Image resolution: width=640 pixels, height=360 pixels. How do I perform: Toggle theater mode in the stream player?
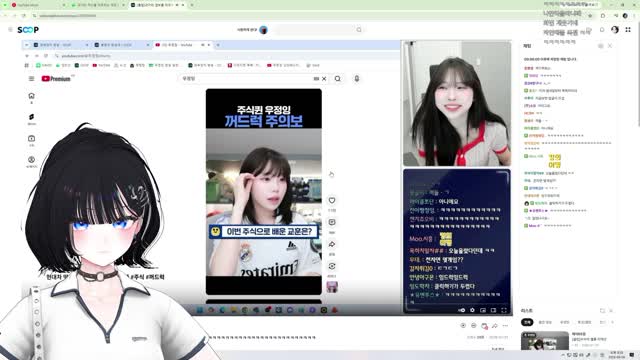[493, 310]
